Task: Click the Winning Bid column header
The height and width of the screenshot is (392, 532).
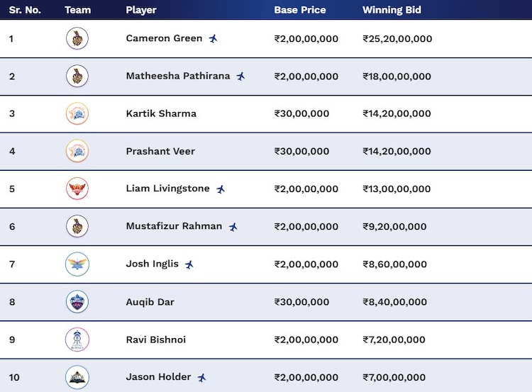Action: [x=392, y=10]
